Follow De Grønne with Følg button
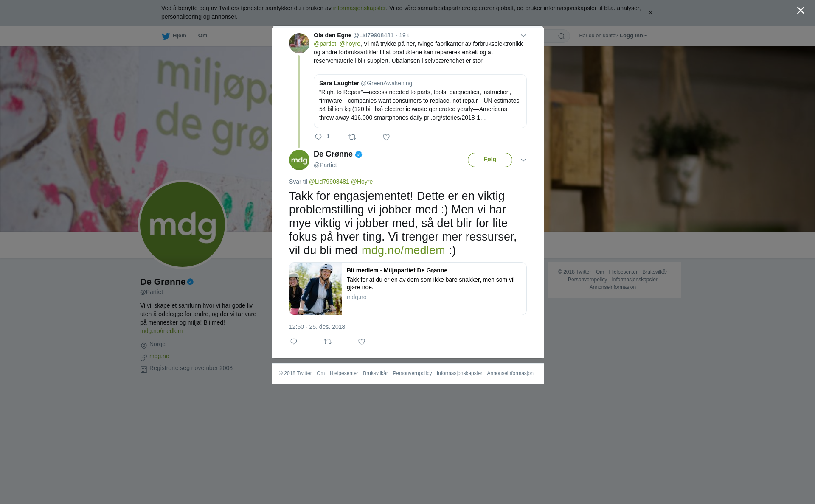 point(490,160)
